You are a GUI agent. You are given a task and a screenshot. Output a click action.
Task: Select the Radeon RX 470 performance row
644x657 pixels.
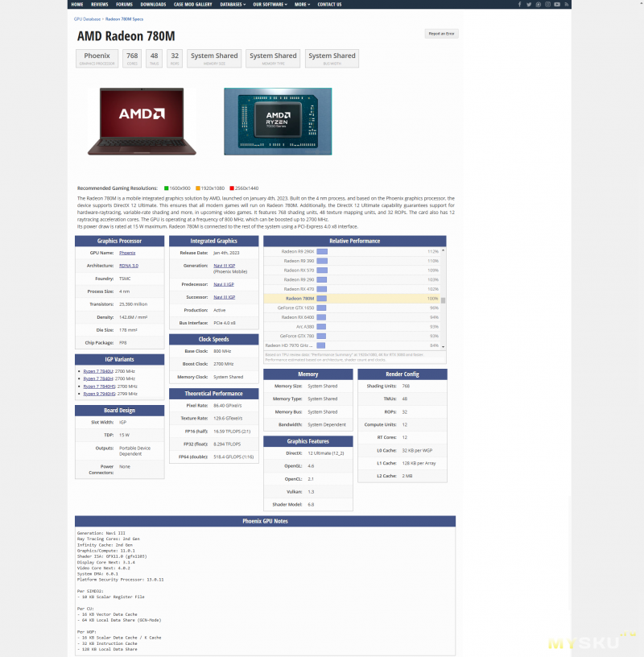(352, 289)
